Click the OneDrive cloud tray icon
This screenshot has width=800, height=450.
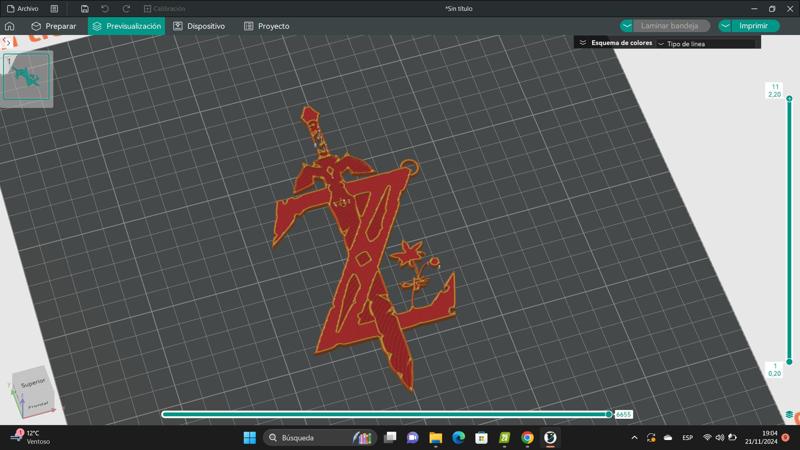[668, 437]
